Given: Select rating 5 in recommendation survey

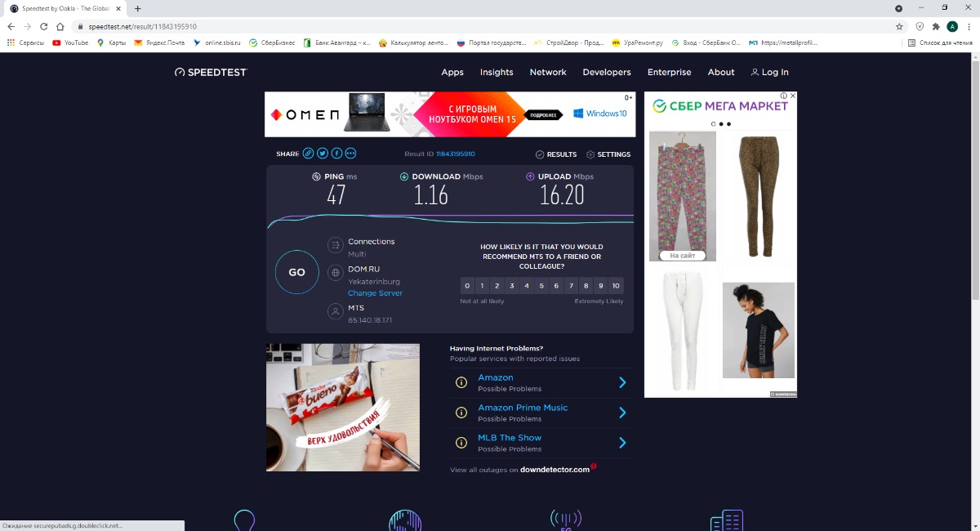Looking at the screenshot, I should pos(541,286).
